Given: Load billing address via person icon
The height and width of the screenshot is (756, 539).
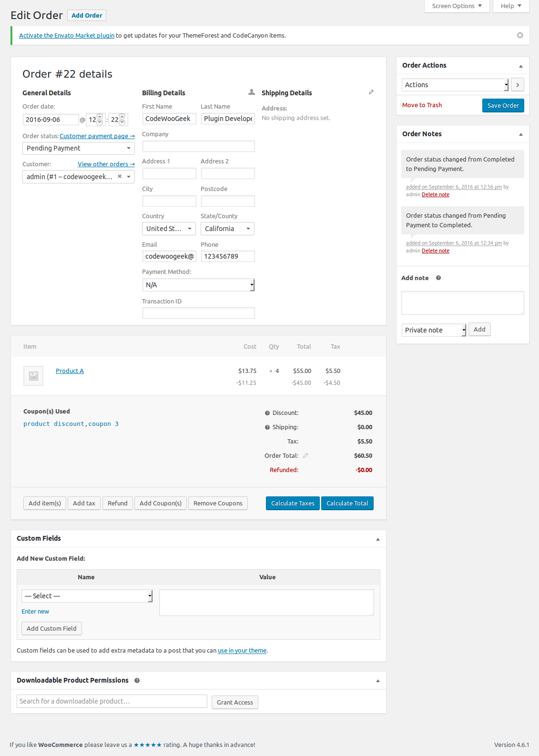Looking at the screenshot, I should click(252, 92).
